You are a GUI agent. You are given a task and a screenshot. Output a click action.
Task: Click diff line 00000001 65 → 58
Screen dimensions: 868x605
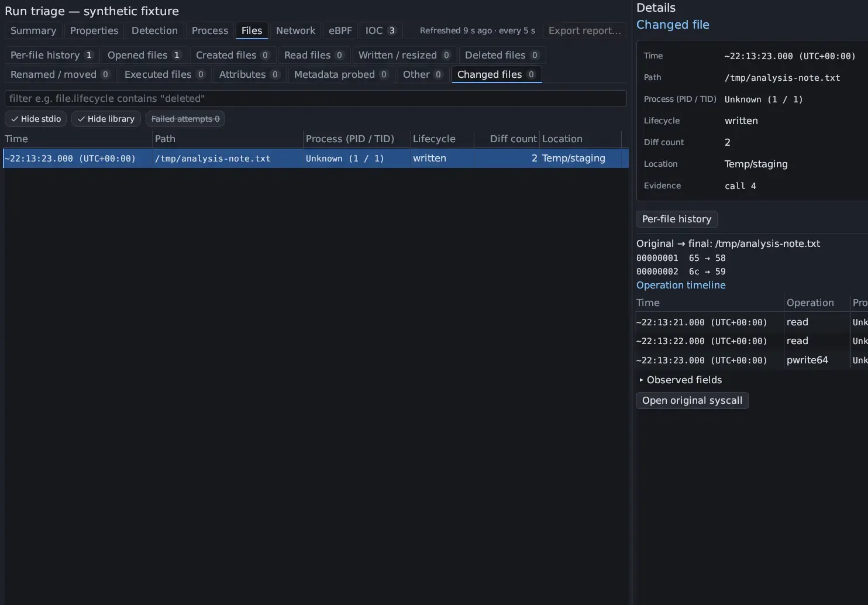coord(681,258)
